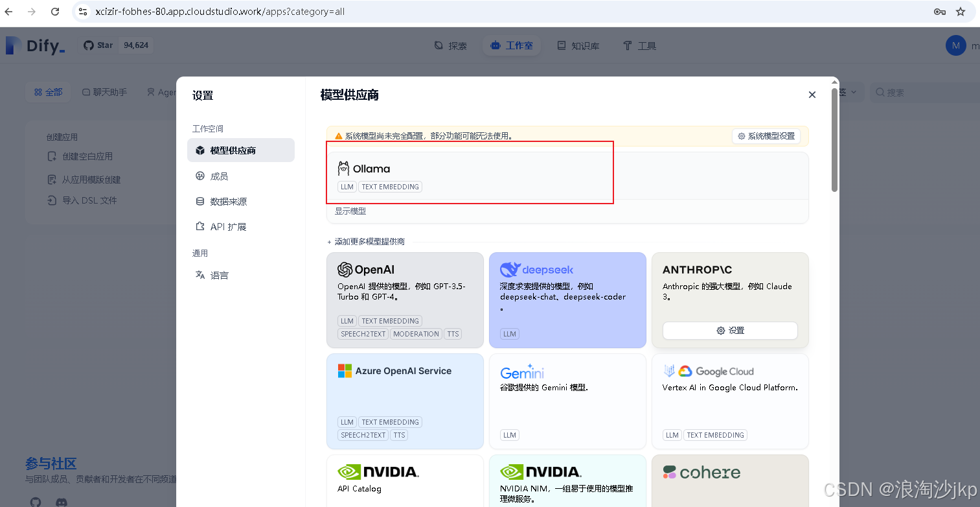Select NVIDIA NIM card
980x507 pixels.
point(567,481)
